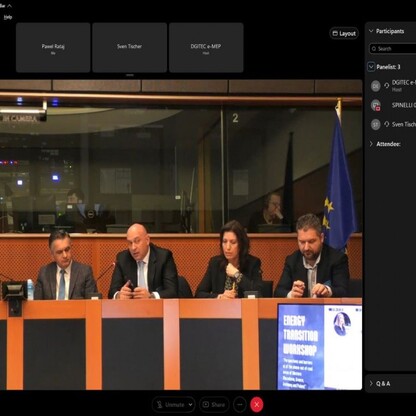416x416 pixels.
Task: Click the participants Search field
Action: tap(393, 49)
